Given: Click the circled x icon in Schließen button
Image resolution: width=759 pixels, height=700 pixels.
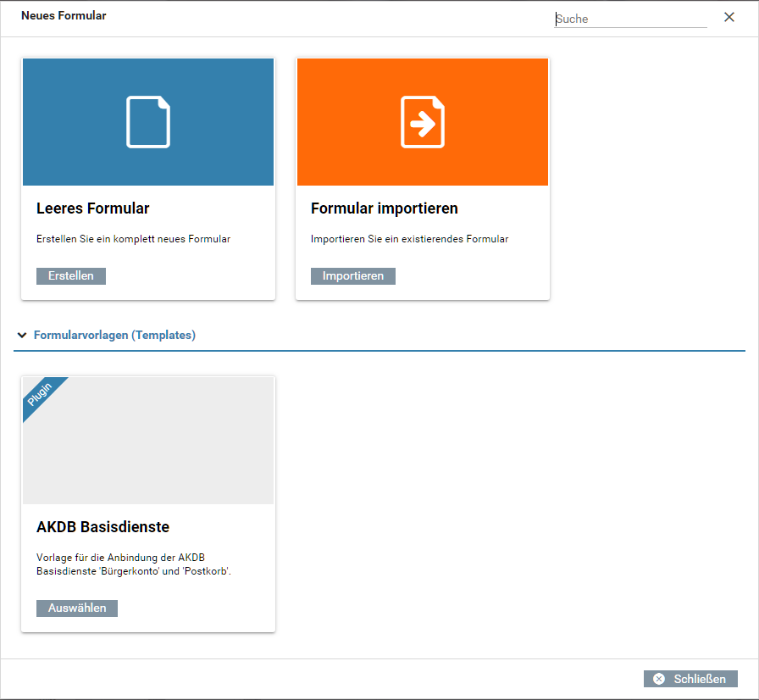Looking at the screenshot, I should coord(659,679).
